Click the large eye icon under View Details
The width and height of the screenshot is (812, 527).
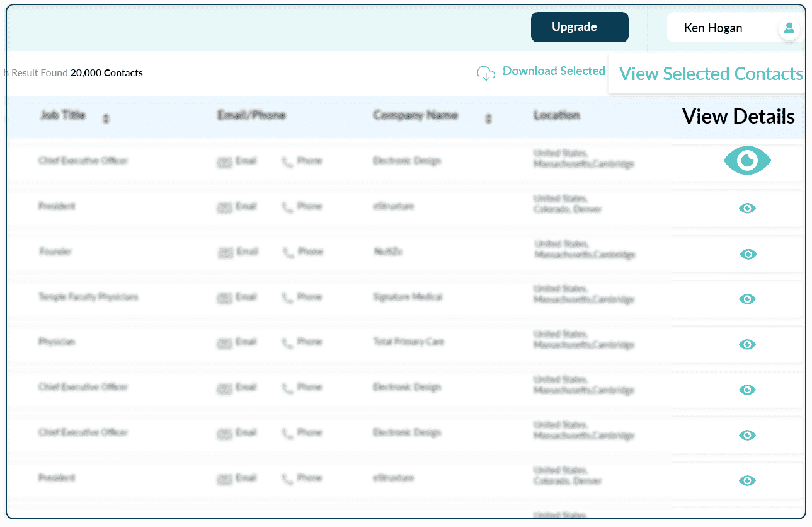747,161
